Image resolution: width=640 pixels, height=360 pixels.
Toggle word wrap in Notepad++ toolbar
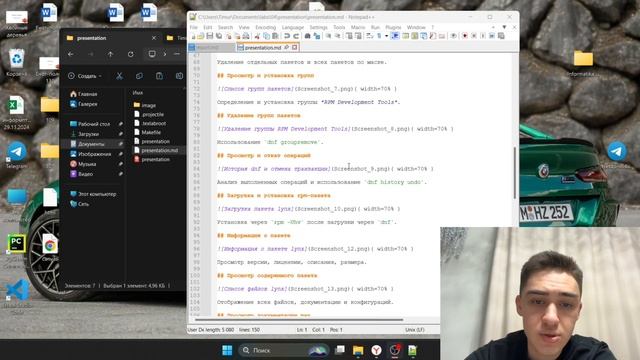click(369, 36)
